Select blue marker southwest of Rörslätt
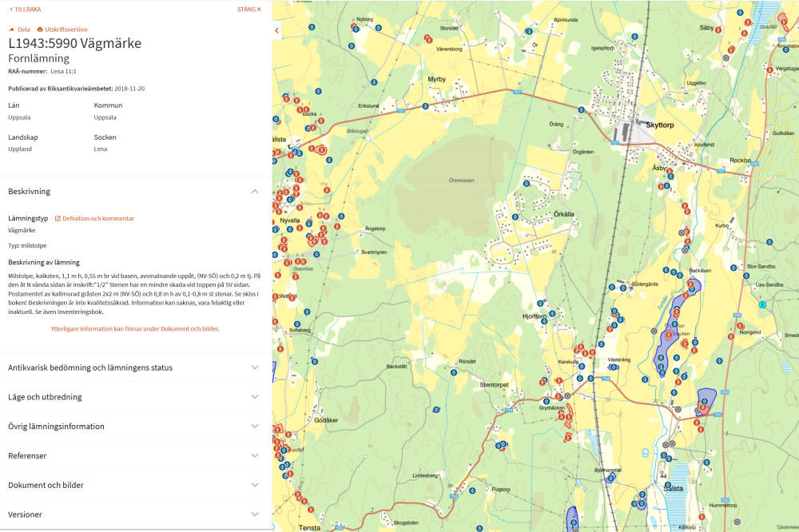The height and width of the screenshot is (532, 799). pyautogui.click(x=454, y=372)
